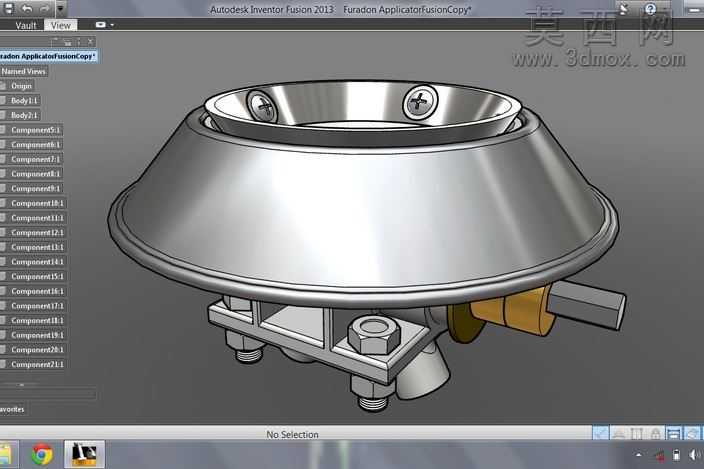The height and width of the screenshot is (469, 704).
Task: Click the Inventor Fusion taskbar button
Action: (84, 455)
